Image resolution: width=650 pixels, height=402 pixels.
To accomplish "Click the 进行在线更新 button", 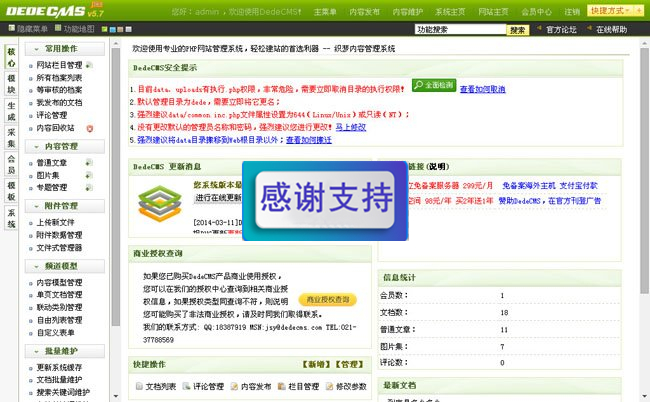I will coord(218,198).
